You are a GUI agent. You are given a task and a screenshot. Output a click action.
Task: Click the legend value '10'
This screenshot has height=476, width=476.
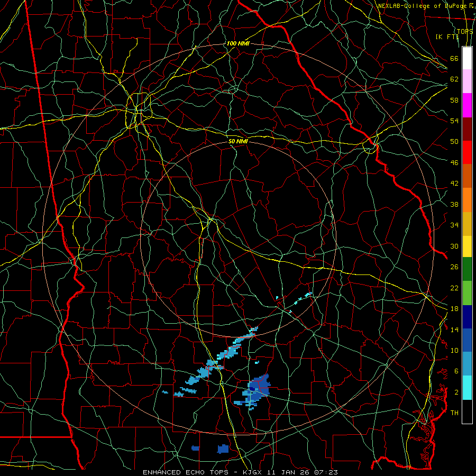click(454, 350)
